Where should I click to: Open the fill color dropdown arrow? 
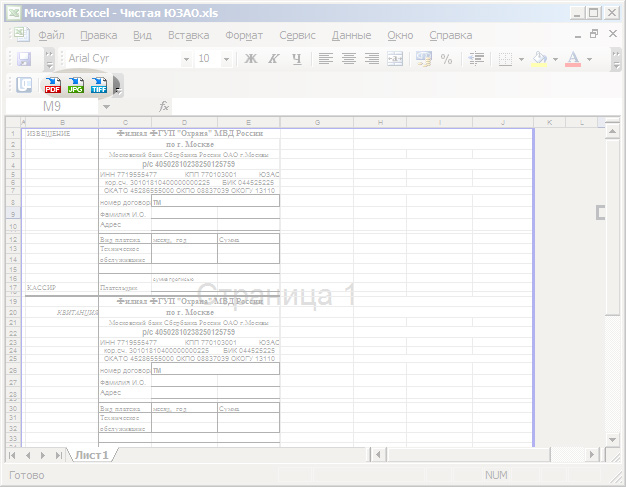tap(555, 59)
